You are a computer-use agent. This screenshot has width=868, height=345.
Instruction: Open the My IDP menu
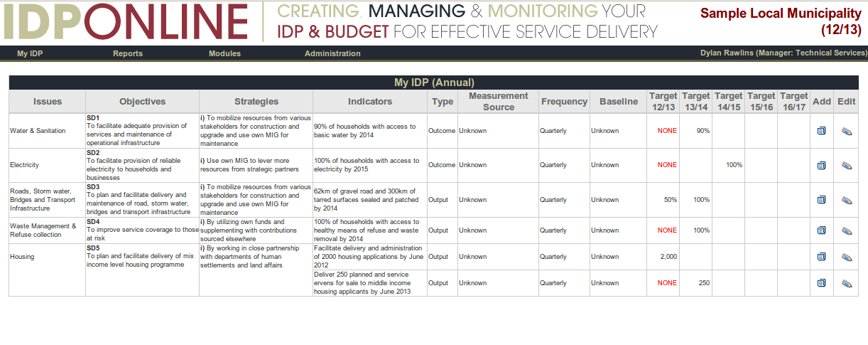[30, 53]
